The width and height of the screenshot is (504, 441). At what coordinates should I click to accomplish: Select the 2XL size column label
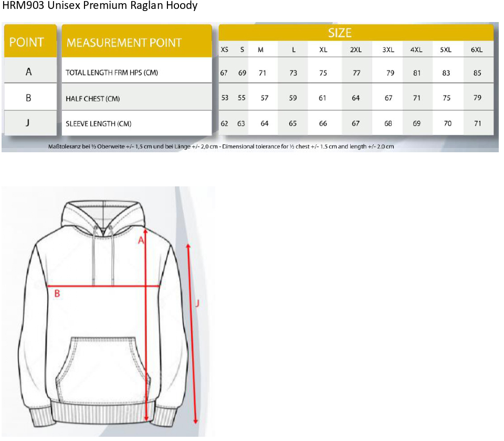pos(356,50)
